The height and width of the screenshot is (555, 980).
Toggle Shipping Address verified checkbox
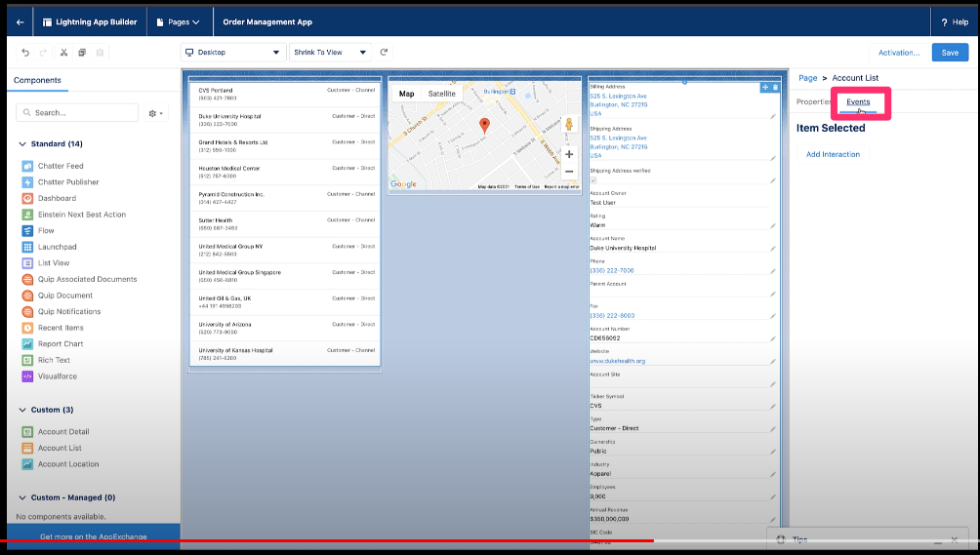[x=593, y=180]
